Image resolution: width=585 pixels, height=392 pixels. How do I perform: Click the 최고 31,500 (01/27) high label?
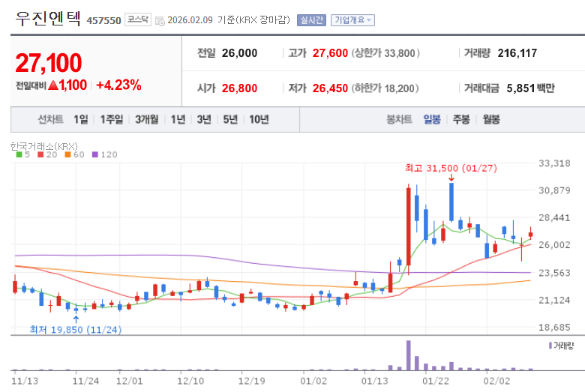point(451,168)
